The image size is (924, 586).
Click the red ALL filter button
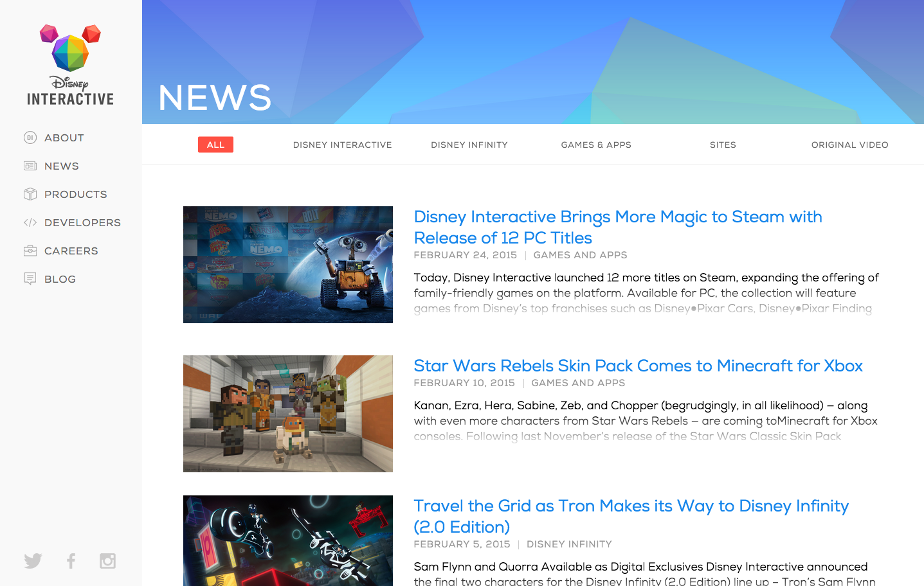215,144
